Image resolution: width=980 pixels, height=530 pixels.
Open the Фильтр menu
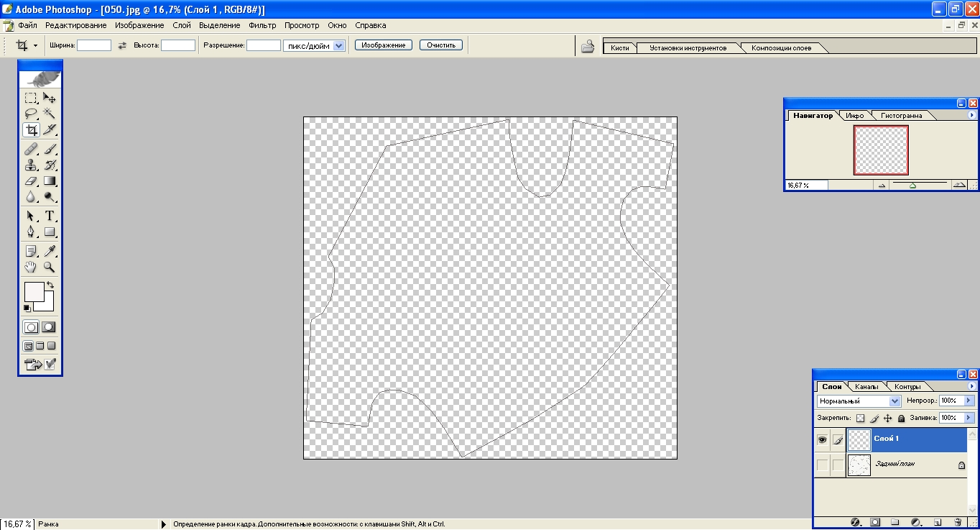[x=262, y=25]
